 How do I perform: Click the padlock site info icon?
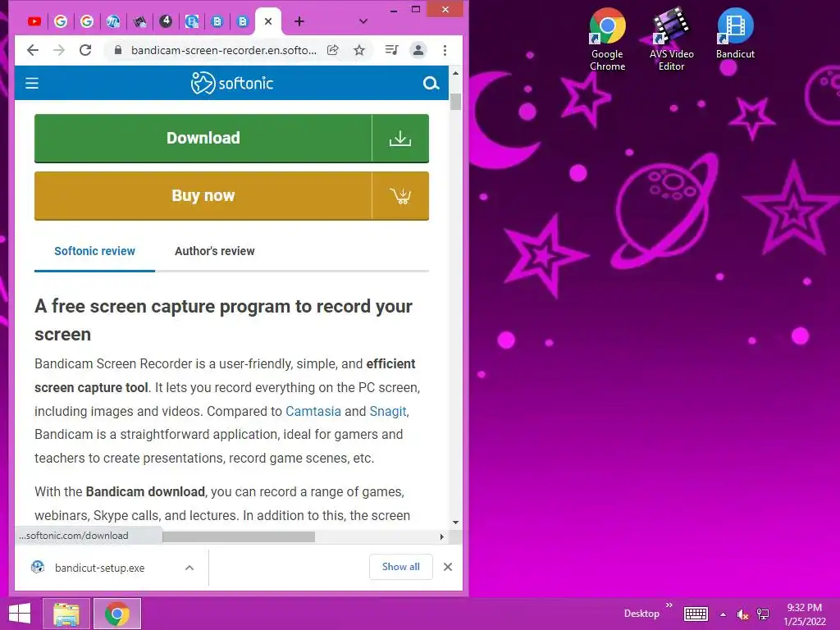click(x=118, y=50)
